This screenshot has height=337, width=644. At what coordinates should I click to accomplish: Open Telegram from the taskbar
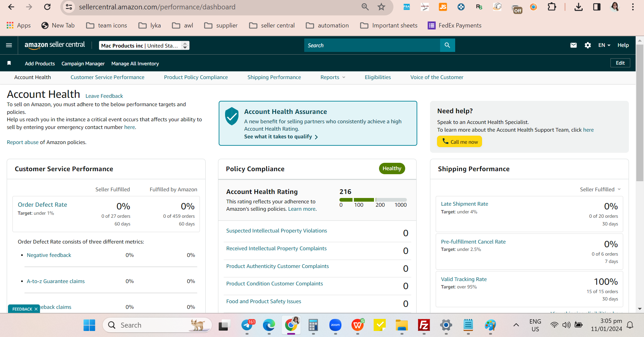click(247, 325)
